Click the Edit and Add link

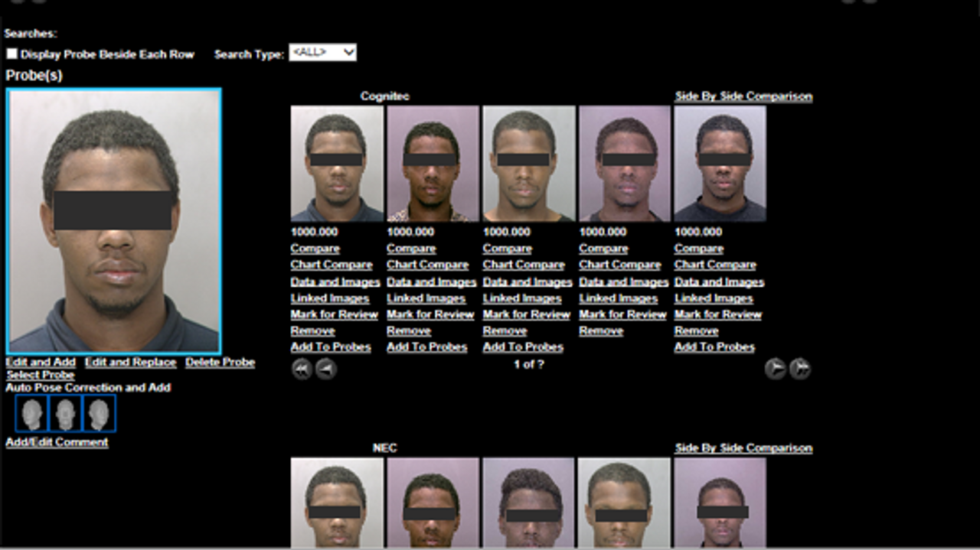[x=41, y=363]
